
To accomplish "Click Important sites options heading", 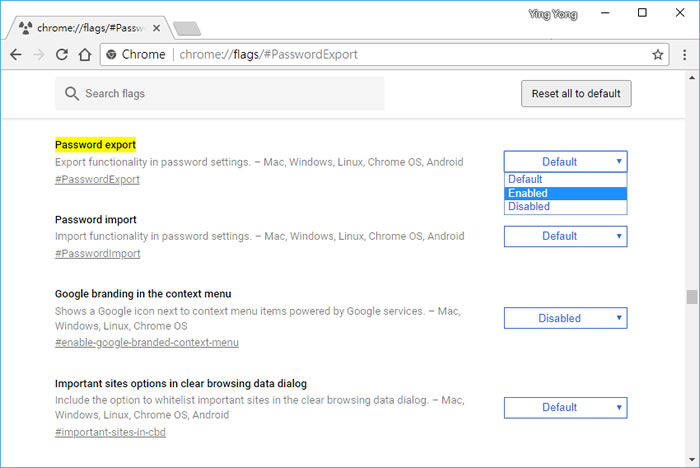I will 181,384.
